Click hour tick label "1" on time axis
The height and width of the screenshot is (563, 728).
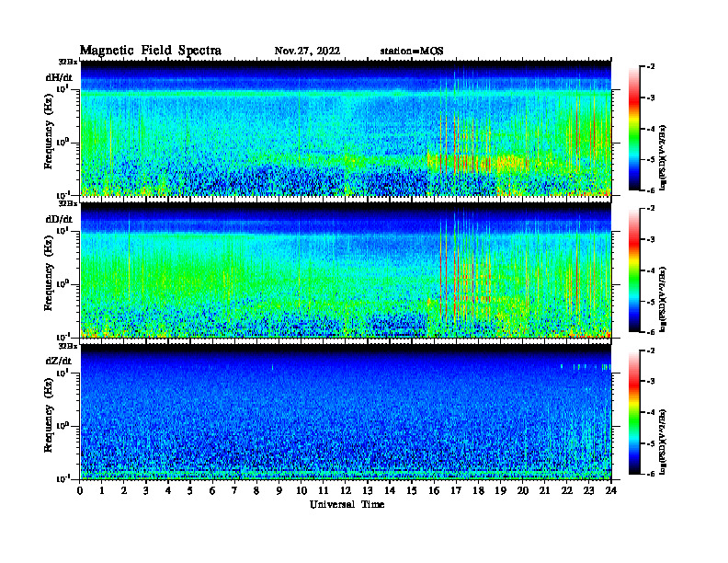pyautogui.click(x=102, y=491)
